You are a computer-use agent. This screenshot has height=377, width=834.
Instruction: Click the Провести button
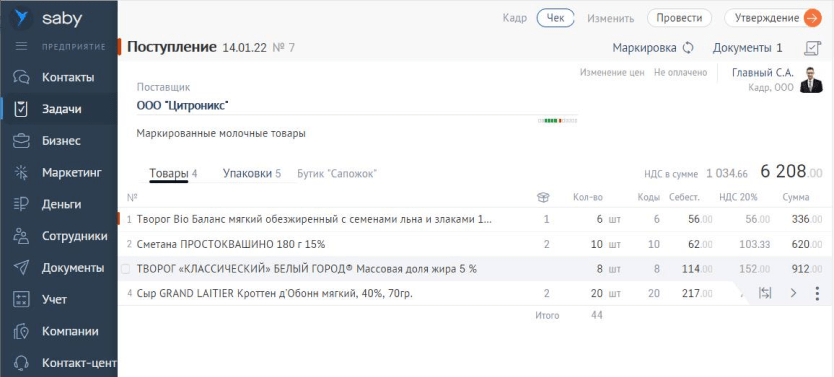(x=679, y=18)
